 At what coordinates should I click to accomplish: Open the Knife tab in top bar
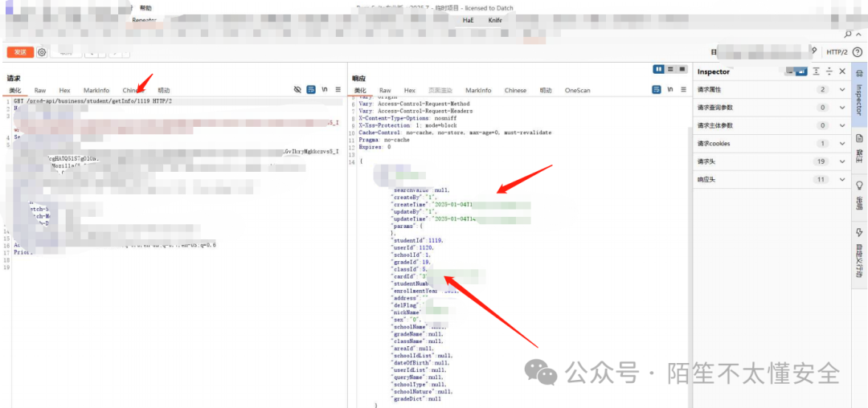click(x=495, y=20)
